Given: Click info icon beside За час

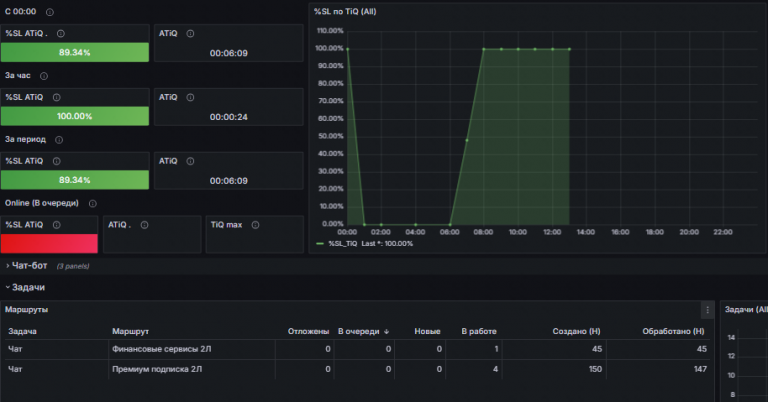Looking at the screenshot, I should coord(44,76).
